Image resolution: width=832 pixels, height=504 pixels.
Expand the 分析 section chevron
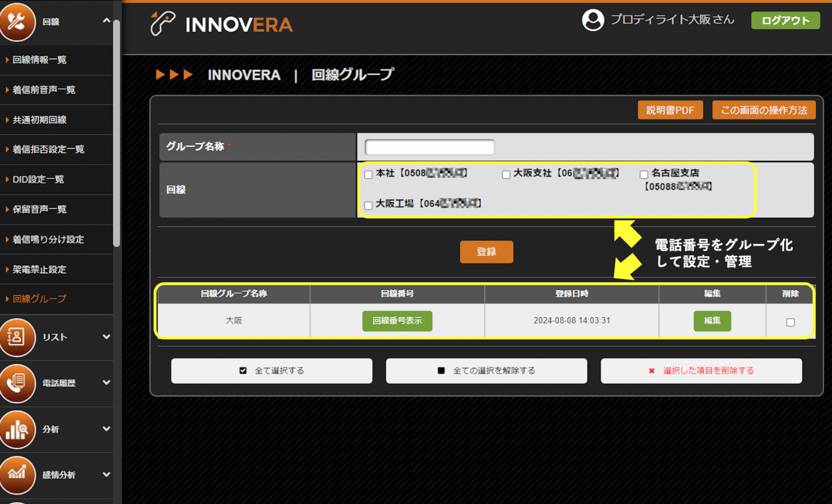tap(106, 429)
